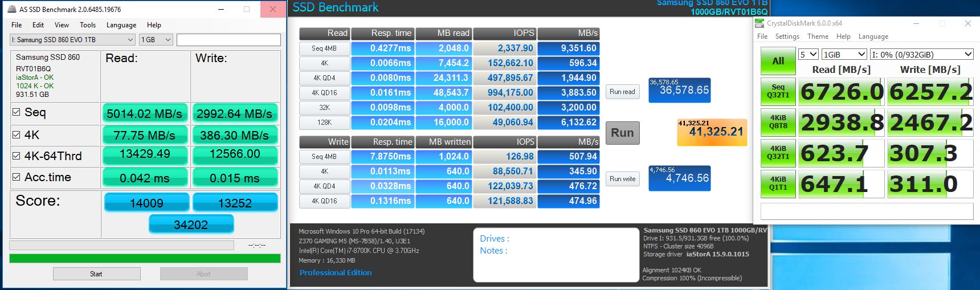This screenshot has height=290, width=980.
Task: Click the blank field beside 1 GB dropdown
Action: pyautogui.click(x=228, y=39)
